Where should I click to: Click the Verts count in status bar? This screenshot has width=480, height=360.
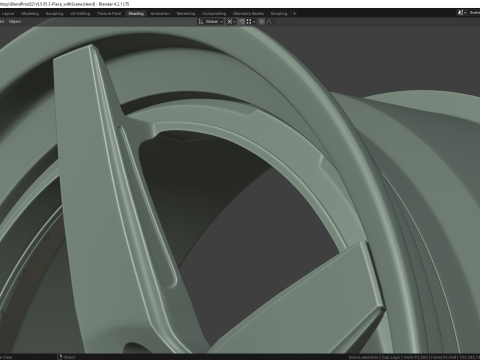pos(415,357)
